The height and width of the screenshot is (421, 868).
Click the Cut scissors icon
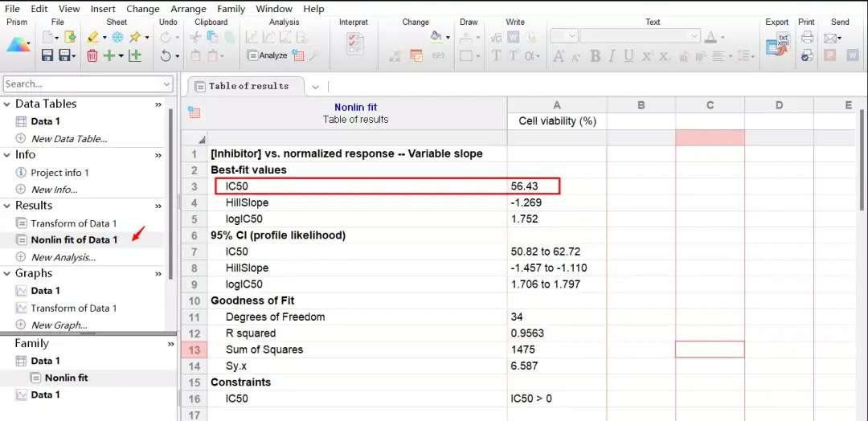(x=195, y=38)
